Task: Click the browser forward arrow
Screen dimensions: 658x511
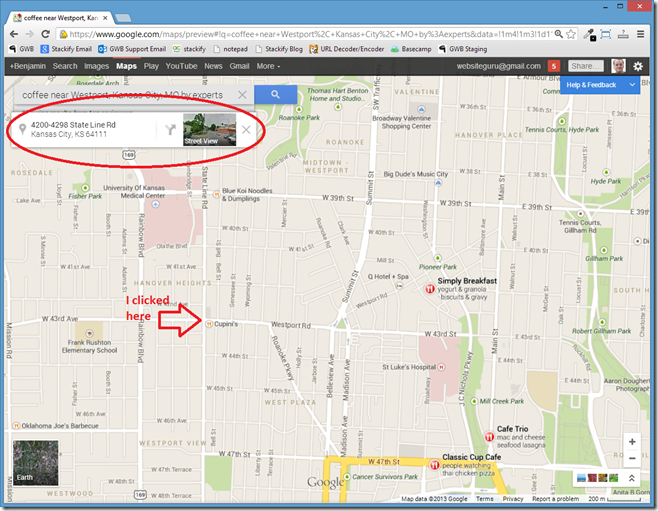Action: tap(29, 34)
